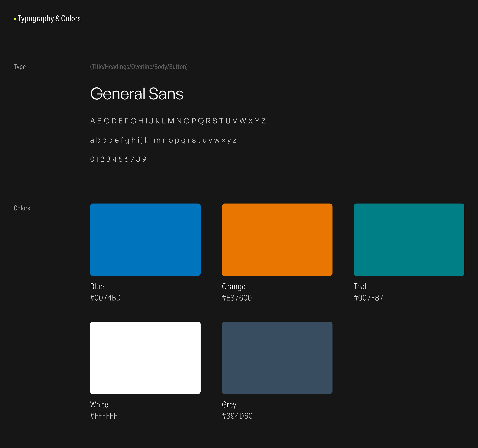Select the Teal color swatch
The image size is (478, 448).
[x=409, y=239]
